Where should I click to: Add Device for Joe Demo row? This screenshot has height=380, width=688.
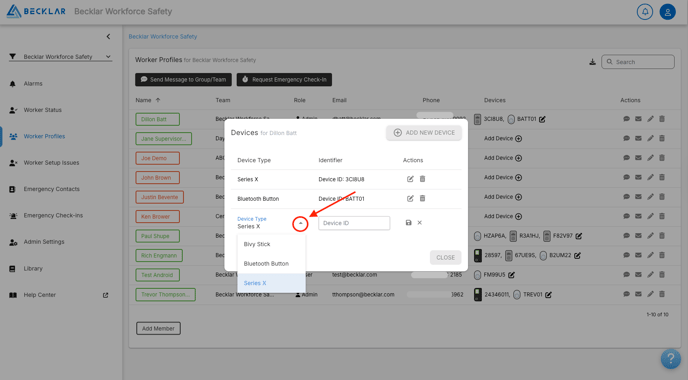coord(503,158)
